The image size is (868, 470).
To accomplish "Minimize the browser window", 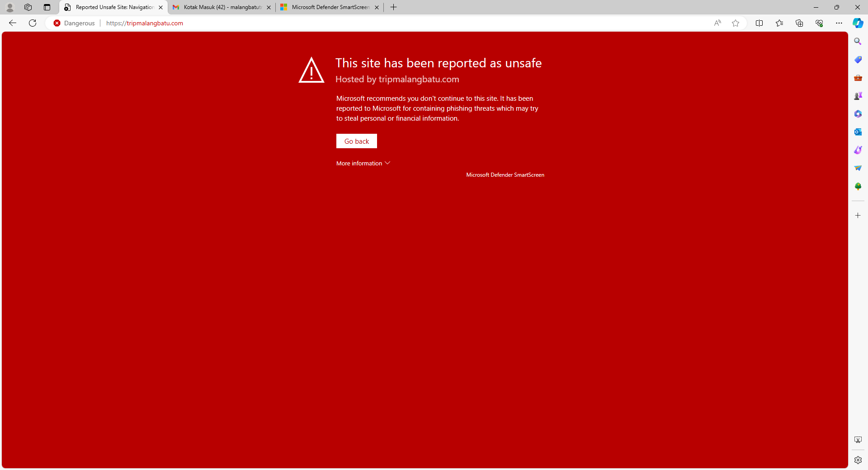I will (816, 7).
